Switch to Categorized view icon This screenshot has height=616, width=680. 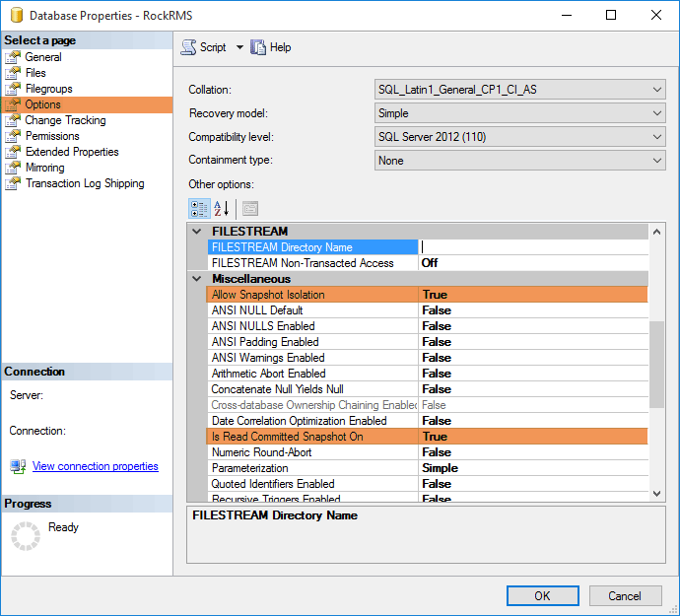point(199,209)
